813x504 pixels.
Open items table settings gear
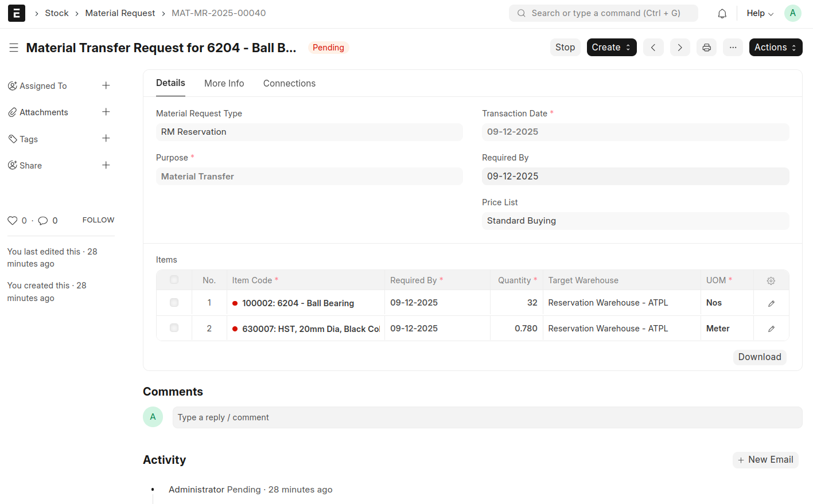pos(771,281)
